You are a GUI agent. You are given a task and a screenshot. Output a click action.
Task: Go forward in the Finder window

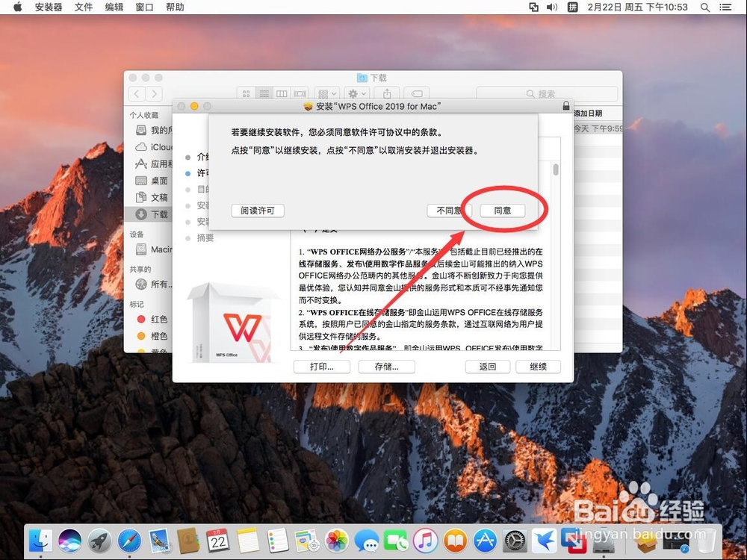click(155, 94)
